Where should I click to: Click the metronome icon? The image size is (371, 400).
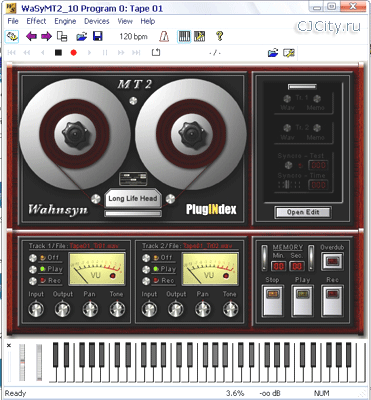coord(164,36)
